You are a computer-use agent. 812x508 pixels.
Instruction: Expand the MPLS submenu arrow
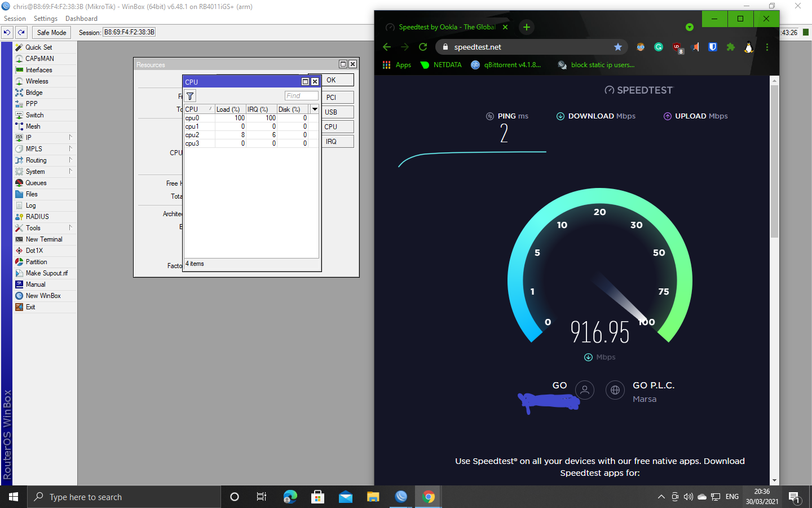click(x=70, y=148)
